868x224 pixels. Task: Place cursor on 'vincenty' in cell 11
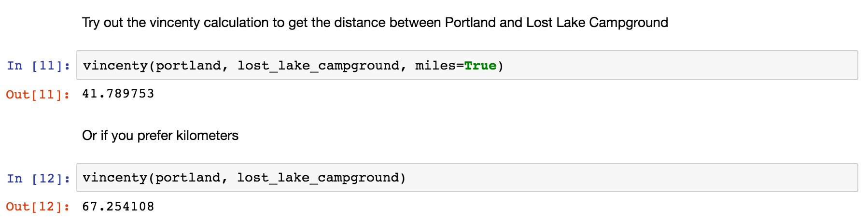point(115,65)
